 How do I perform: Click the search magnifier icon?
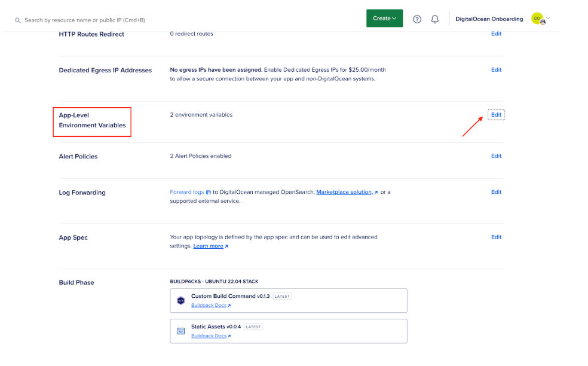[x=17, y=20]
